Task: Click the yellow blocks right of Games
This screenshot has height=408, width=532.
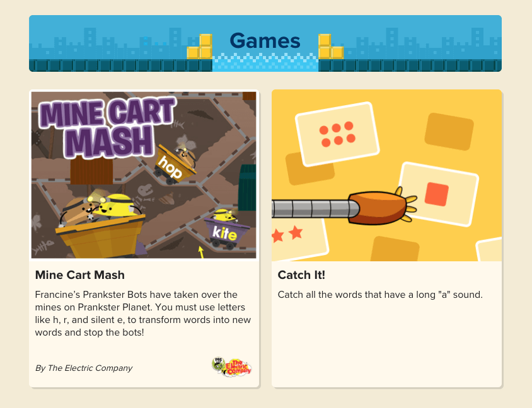Action: pos(331,47)
